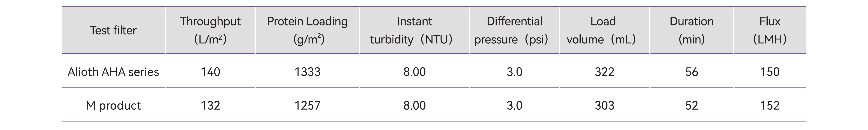Click the Differential pressure (psi) header

point(515,30)
